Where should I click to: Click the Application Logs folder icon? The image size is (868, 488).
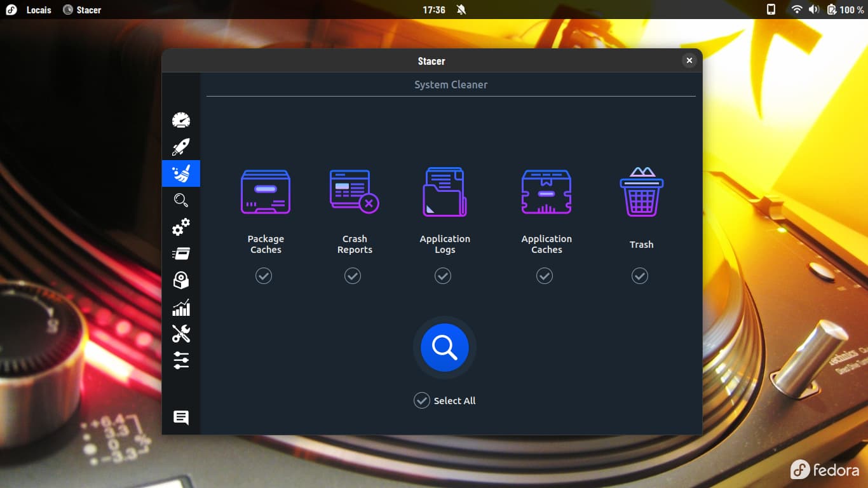[x=445, y=191]
